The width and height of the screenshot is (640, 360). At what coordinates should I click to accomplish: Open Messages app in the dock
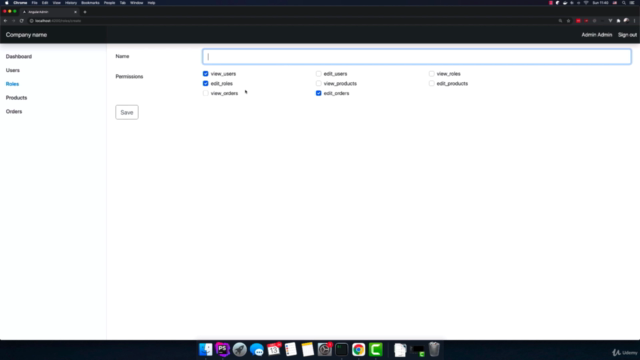257,350
